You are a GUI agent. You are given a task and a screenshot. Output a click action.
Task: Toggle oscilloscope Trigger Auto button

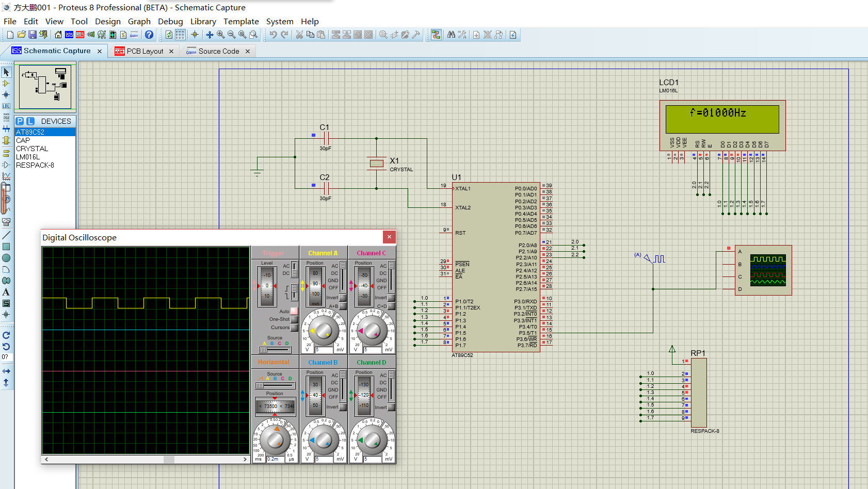point(294,311)
